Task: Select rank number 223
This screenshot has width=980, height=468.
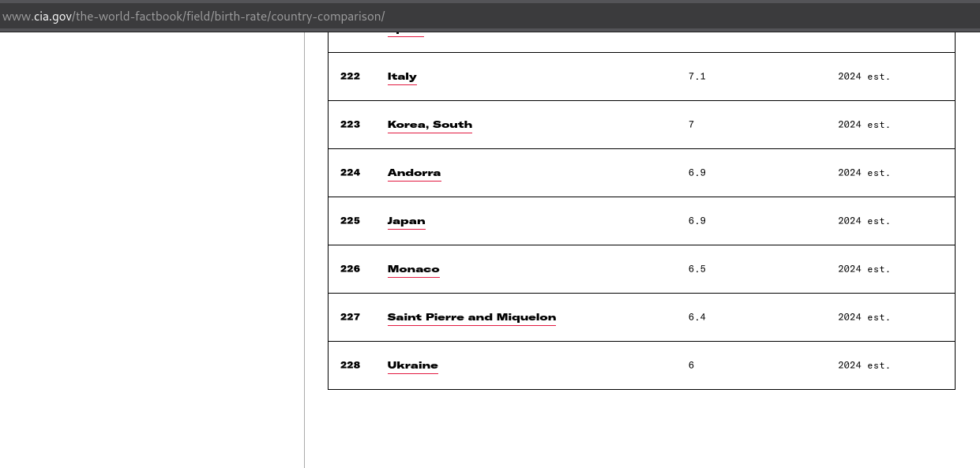Action: click(x=350, y=125)
